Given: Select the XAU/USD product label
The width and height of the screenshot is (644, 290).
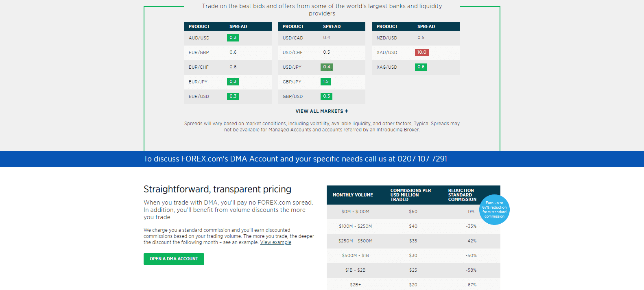Looking at the screenshot, I should click(387, 52).
